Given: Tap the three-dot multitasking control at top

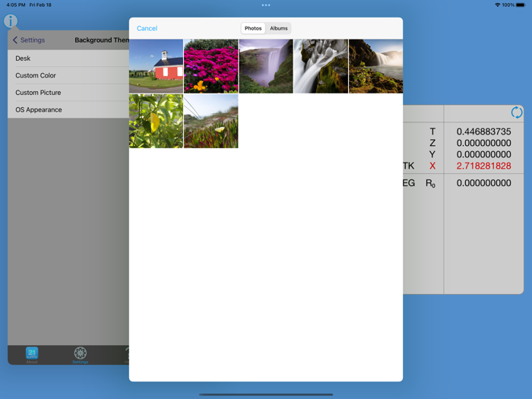Looking at the screenshot, I should point(266,5).
